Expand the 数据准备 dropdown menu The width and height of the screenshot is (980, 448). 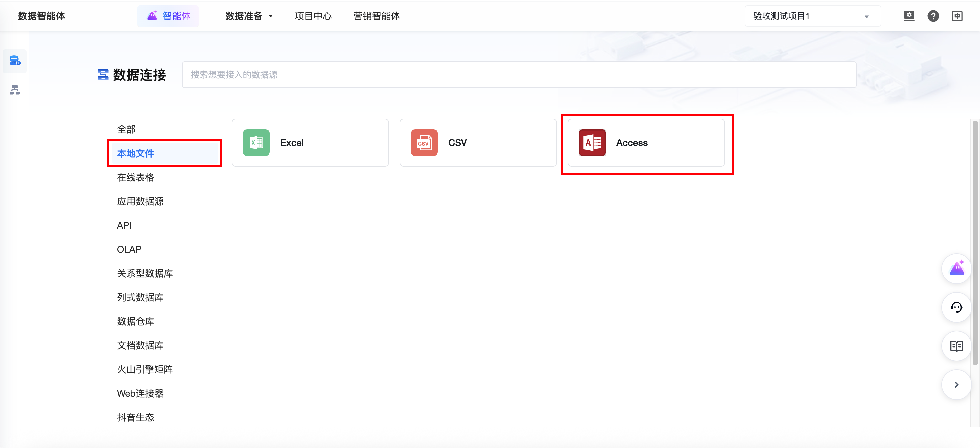tap(249, 16)
